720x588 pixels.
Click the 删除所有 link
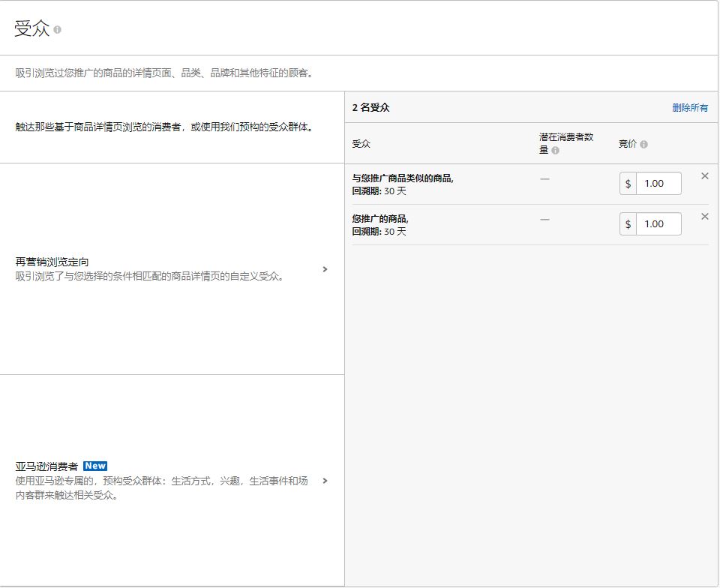[690, 107]
